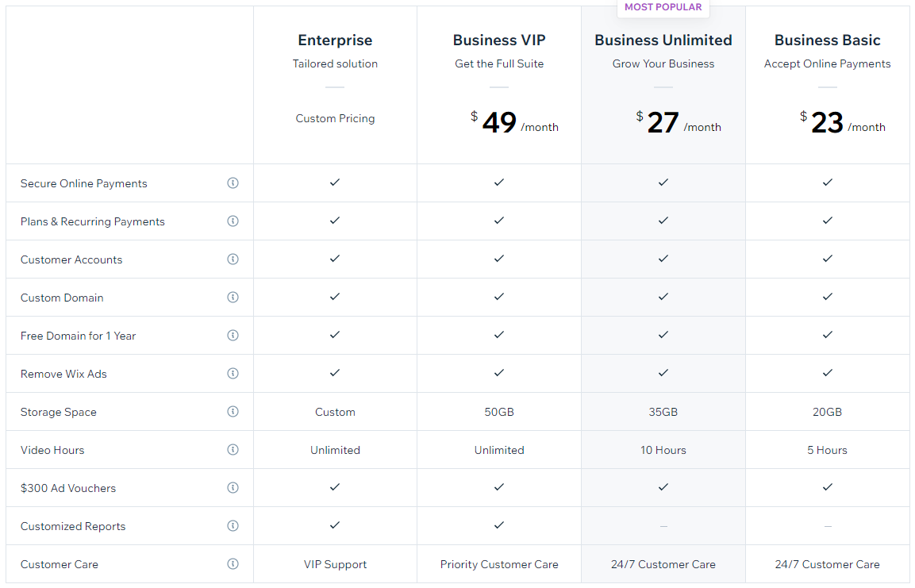
Task: Click the Remove Wix Ads checkmark under Enterprise
Action: (335, 373)
